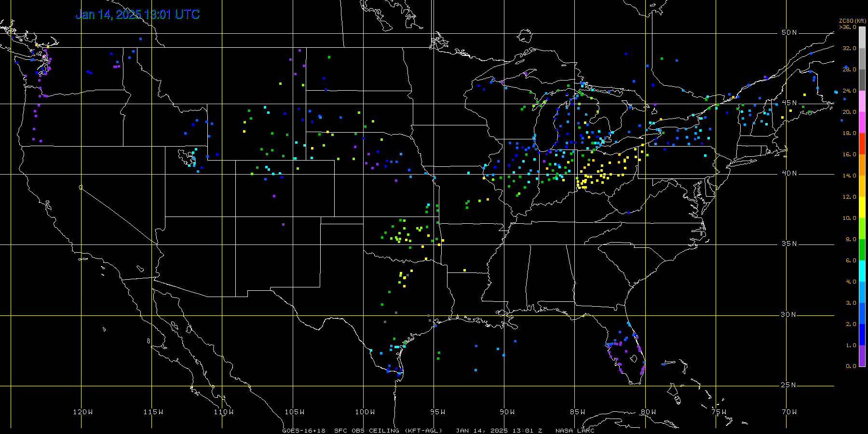
Task: Click the 30N latitude label
Action: tap(789, 314)
